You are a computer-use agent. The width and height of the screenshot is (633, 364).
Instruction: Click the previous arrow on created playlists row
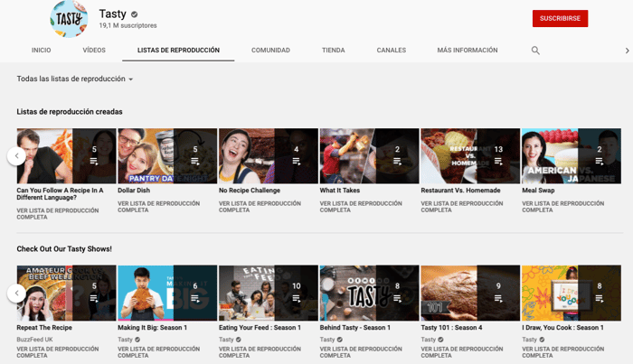click(x=16, y=156)
